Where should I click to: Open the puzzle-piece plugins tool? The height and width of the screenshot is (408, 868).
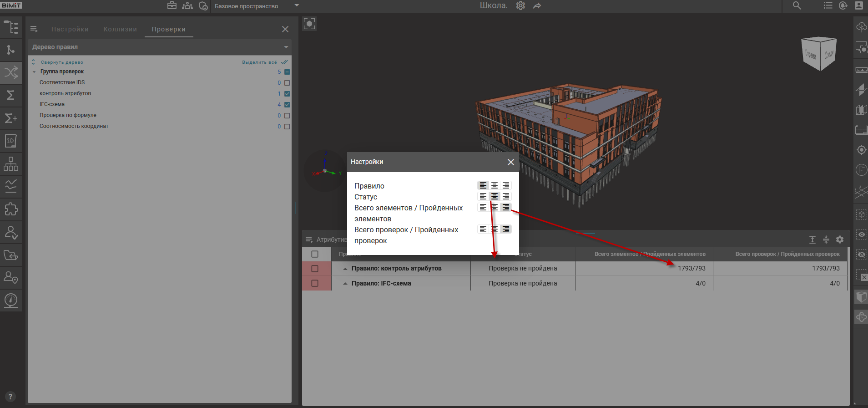[11, 209]
